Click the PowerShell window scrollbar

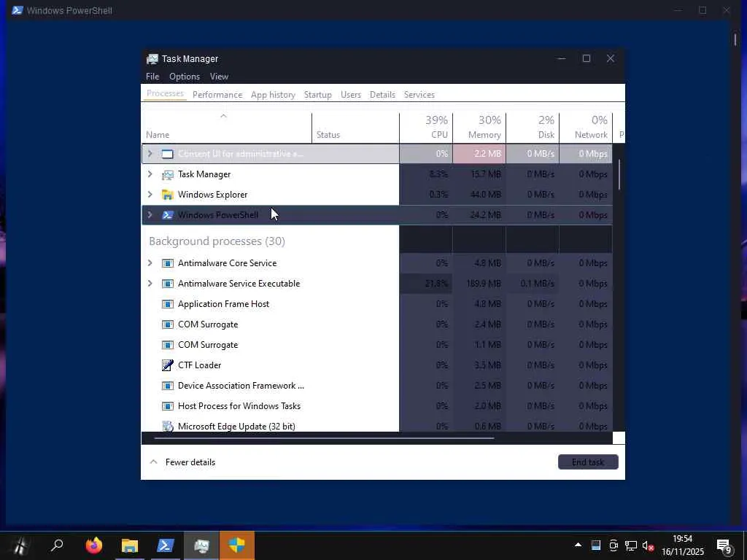coord(735,39)
